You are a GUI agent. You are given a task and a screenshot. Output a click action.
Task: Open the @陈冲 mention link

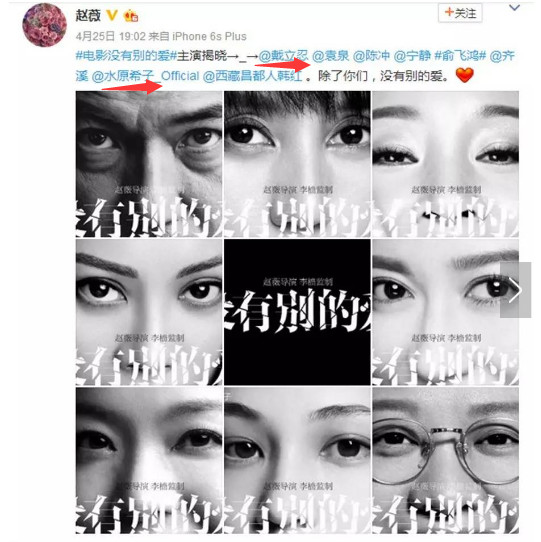(371, 56)
